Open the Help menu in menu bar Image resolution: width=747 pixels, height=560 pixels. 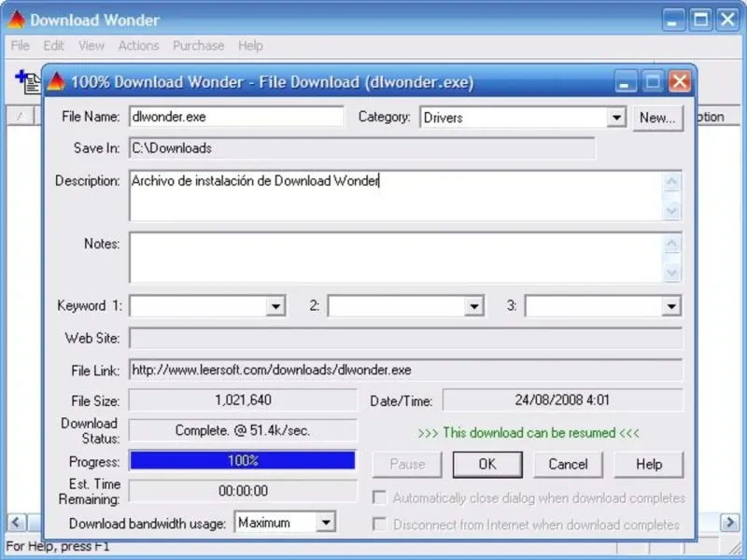(x=250, y=46)
